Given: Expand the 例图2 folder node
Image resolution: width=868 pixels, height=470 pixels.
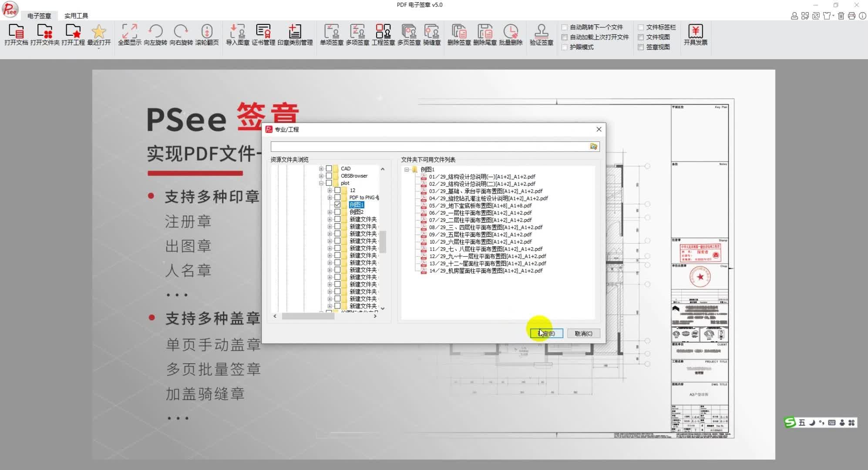Looking at the screenshot, I should pos(330,212).
